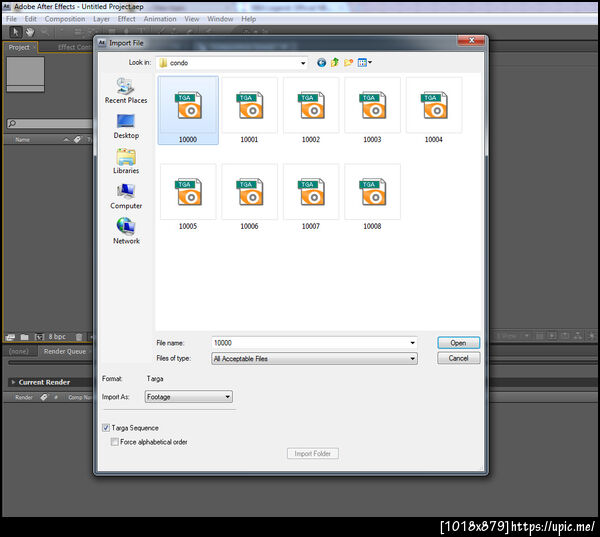Screen dimensions: 600x537
Task: Select the 10001 TGA file
Action: [249, 110]
